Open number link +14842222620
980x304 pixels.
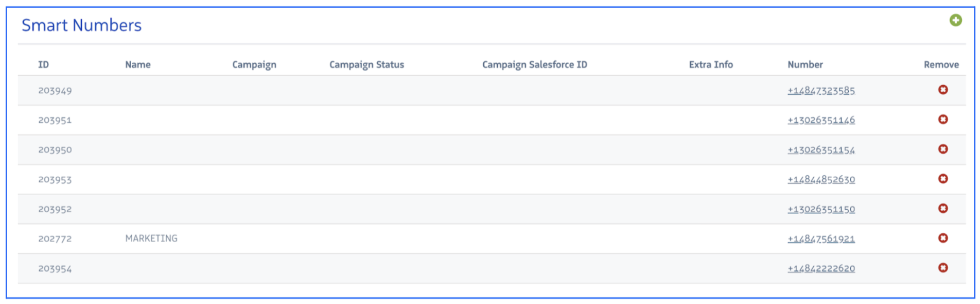click(821, 268)
